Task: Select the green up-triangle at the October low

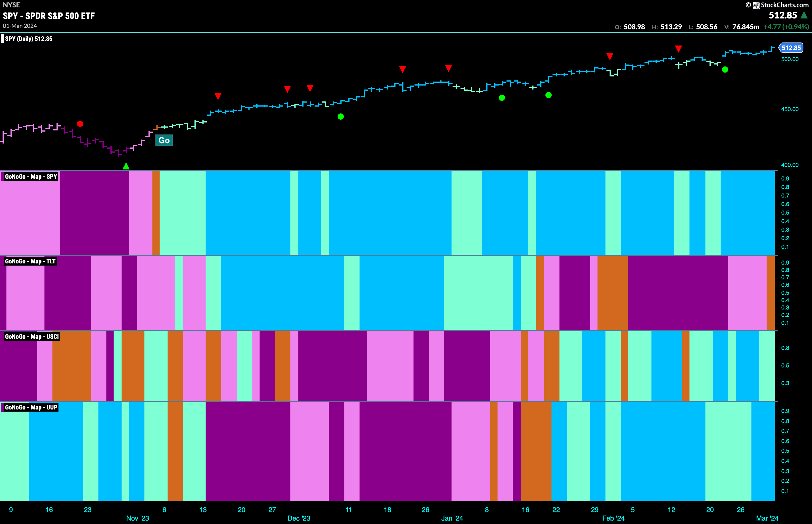Action: click(126, 166)
